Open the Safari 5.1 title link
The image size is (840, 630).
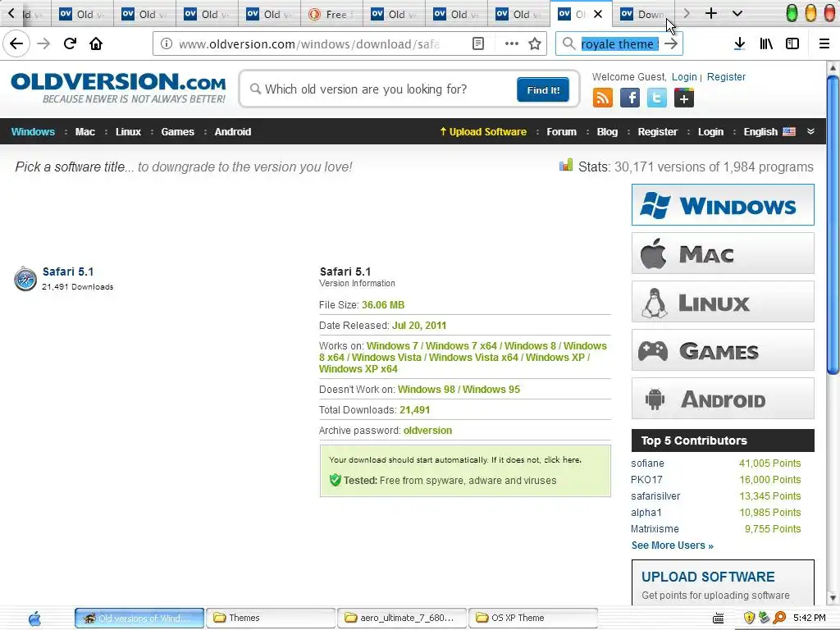tap(68, 272)
